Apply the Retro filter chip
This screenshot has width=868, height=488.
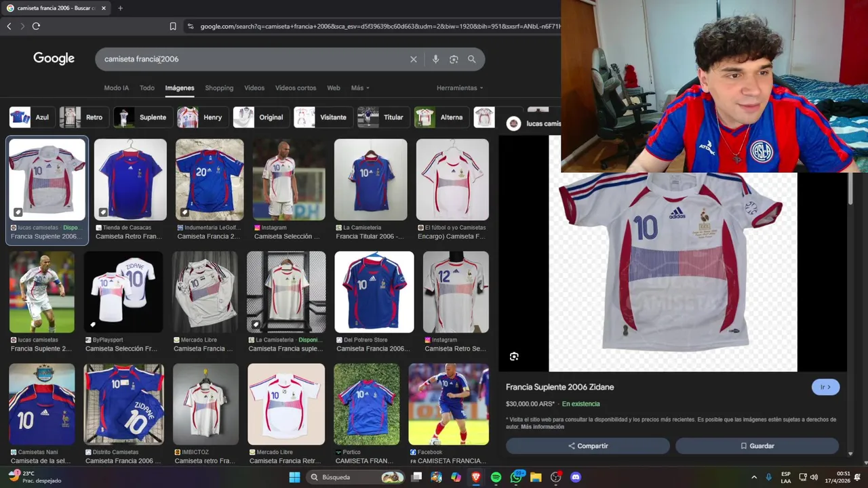pos(83,117)
